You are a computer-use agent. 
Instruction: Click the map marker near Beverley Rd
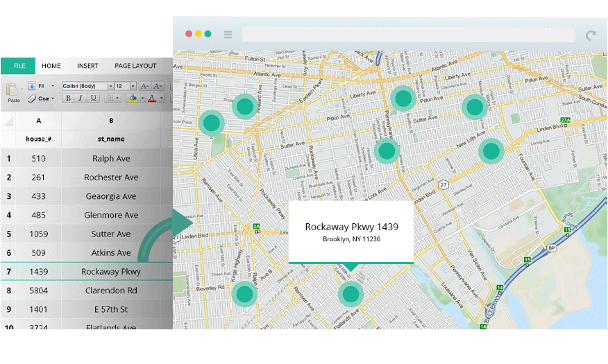(x=245, y=294)
